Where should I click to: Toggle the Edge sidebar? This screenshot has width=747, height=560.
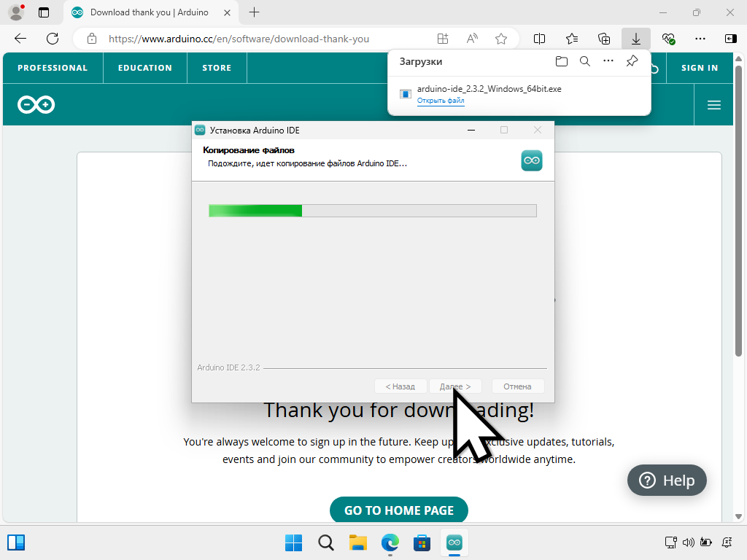coord(731,39)
